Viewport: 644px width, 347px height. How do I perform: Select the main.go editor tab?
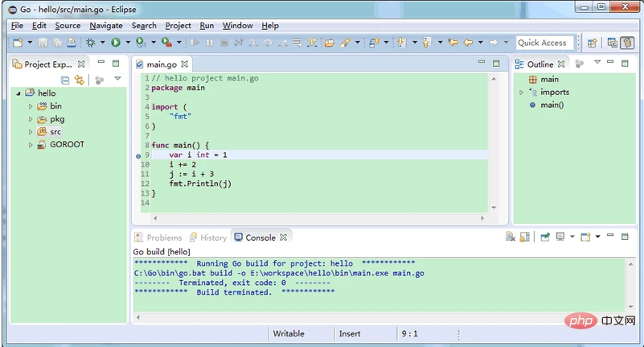[x=162, y=64]
